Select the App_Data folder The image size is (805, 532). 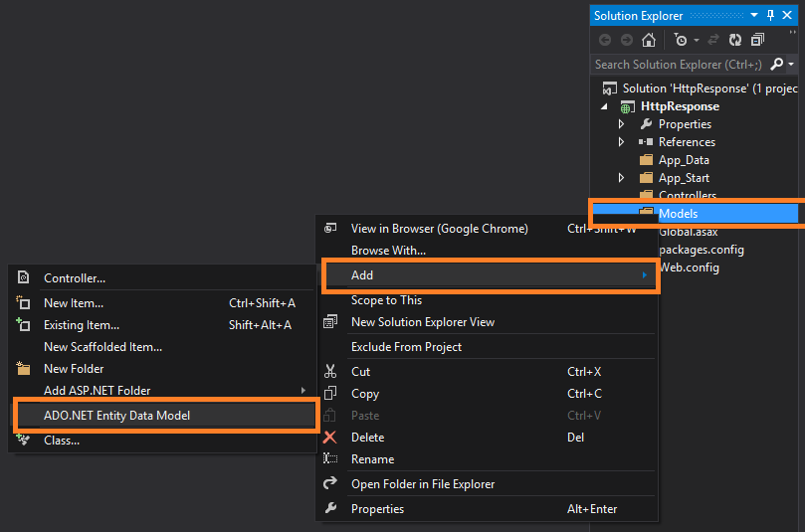click(x=684, y=160)
